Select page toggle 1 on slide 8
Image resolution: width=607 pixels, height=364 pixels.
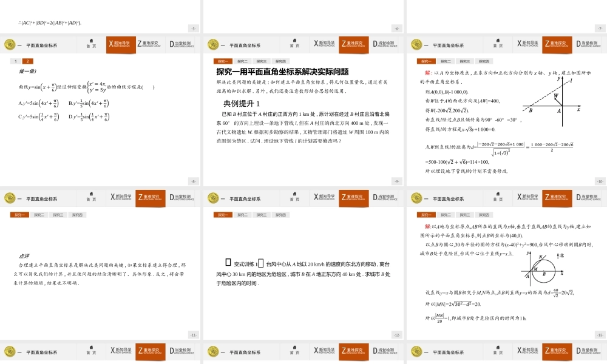[15, 61]
